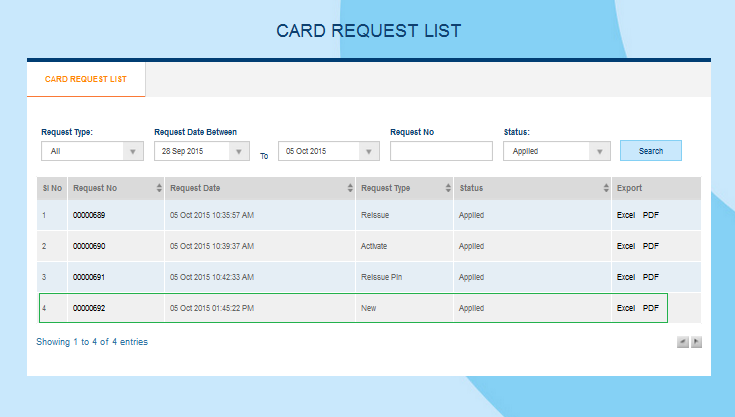Export request 00000689 as PDF
The height and width of the screenshot is (417, 735).
coord(651,215)
